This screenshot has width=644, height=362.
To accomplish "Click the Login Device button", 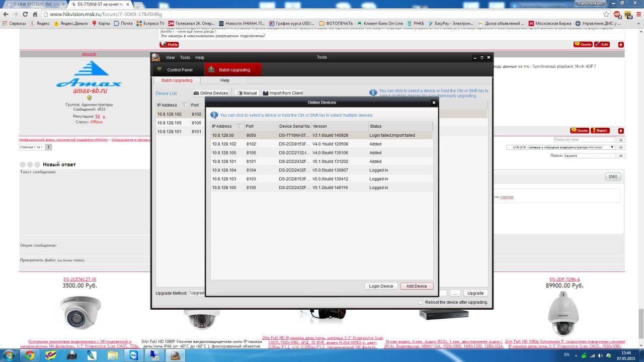I will pyautogui.click(x=381, y=286).
